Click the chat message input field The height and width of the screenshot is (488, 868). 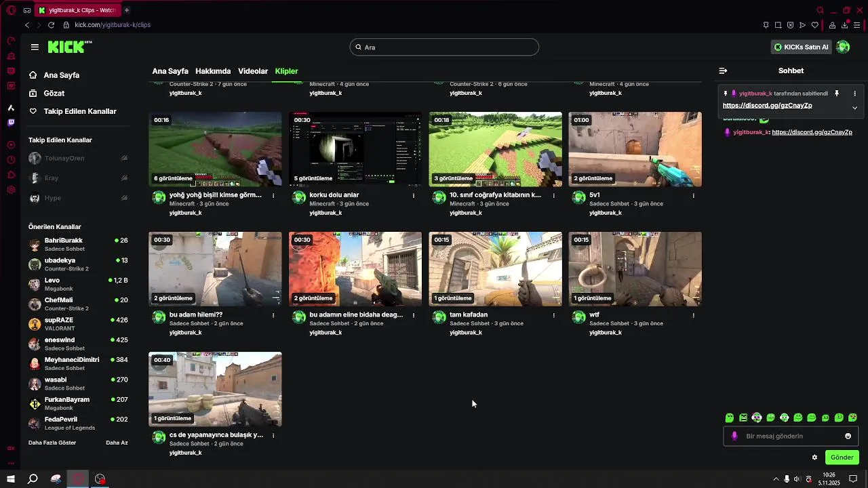pyautogui.click(x=791, y=436)
